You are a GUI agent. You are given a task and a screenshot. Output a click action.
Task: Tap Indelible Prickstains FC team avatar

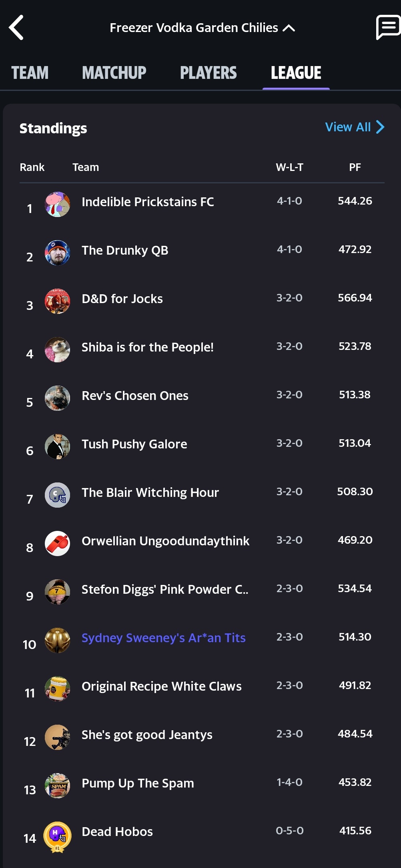click(x=57, y=204)
